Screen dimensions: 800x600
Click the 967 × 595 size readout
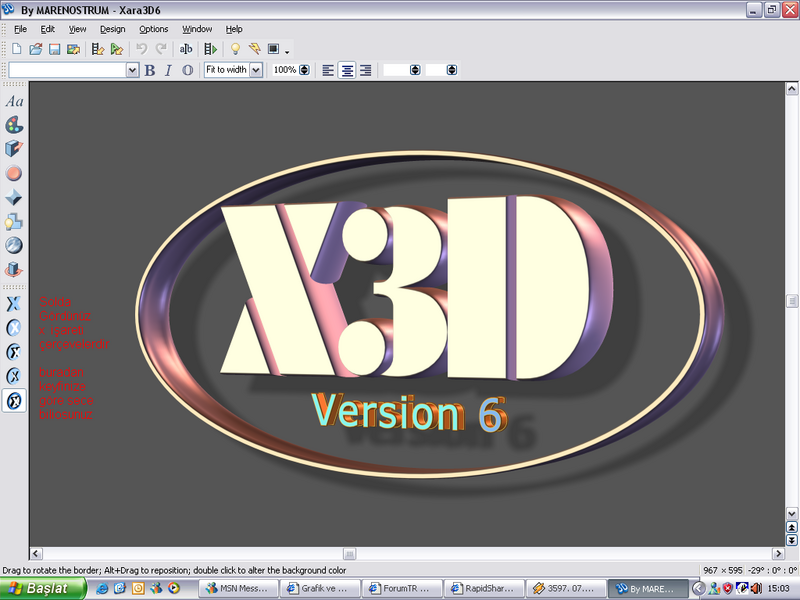(722, 570)
